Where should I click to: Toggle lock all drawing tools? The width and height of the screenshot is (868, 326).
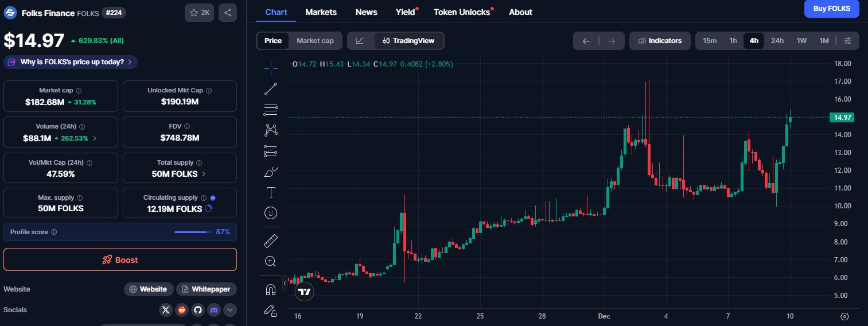(271, 311)
